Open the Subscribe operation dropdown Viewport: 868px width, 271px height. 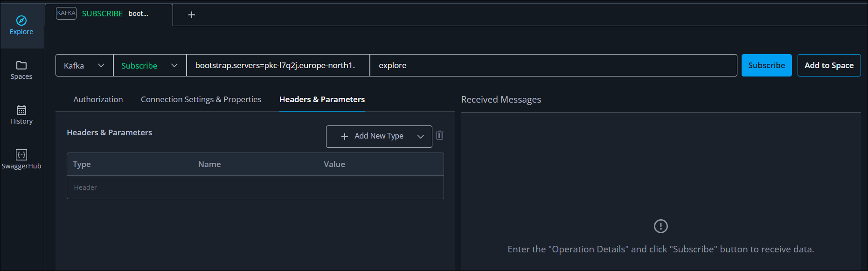(x=148, y=65)
